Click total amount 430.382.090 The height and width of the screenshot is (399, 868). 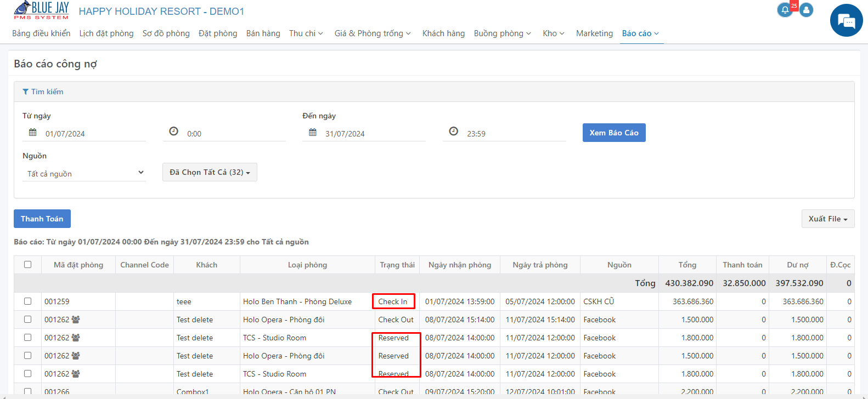[x=689, y=283]
